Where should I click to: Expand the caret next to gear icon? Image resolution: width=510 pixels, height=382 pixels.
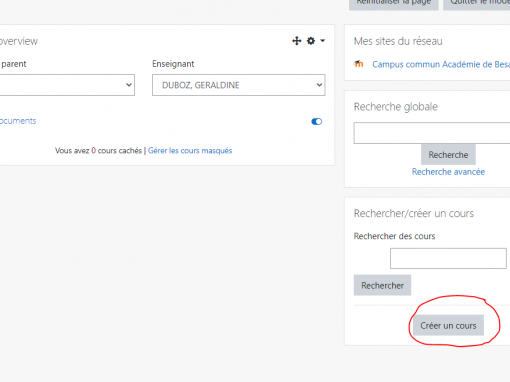322,41
